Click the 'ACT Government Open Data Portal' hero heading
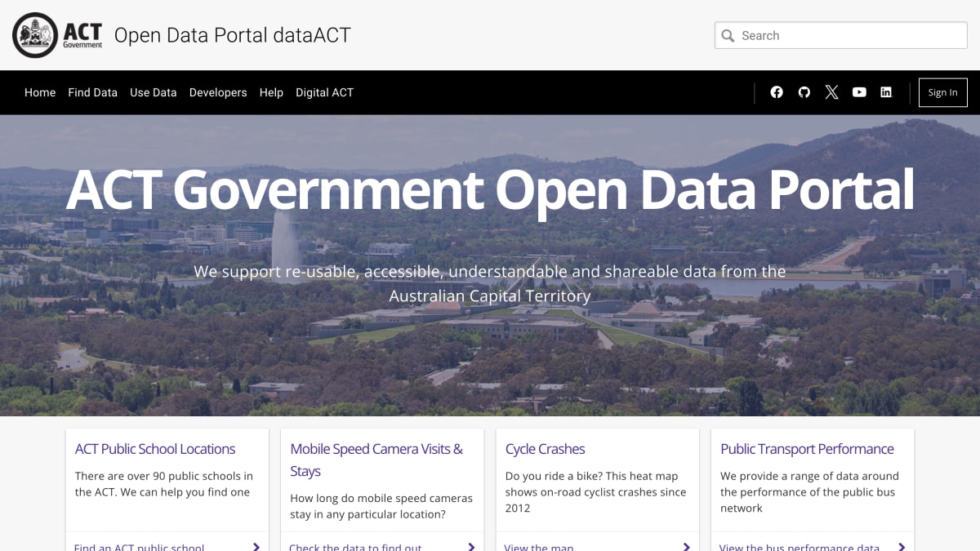980x551 pixels. point(490,190)
